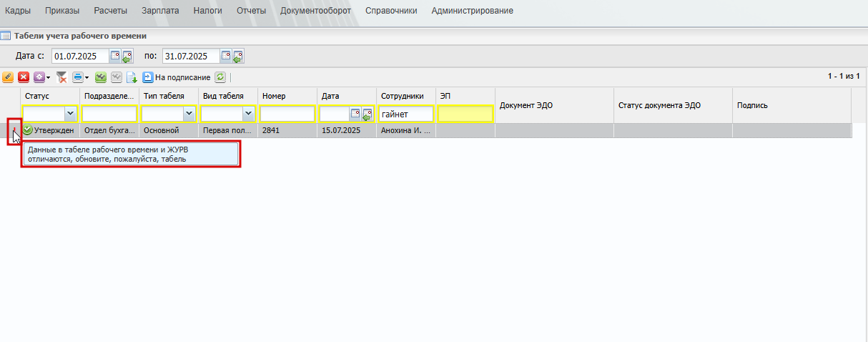The height and width of the screenshot is (342, 868).
Task: Sort by the 'Тип табеля' column header
Action: click(x=169, y=96)
